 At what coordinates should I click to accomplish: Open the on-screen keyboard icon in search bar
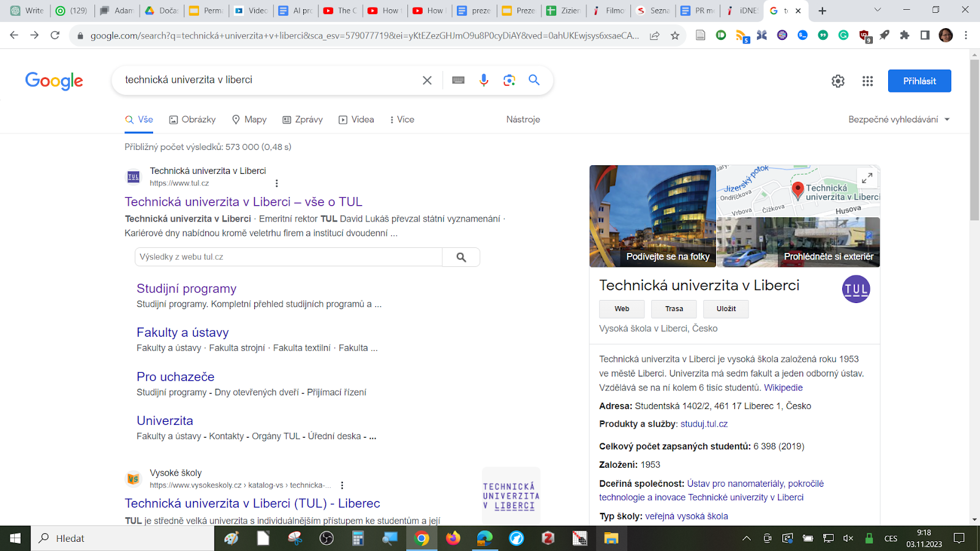(x=458, y=80)
